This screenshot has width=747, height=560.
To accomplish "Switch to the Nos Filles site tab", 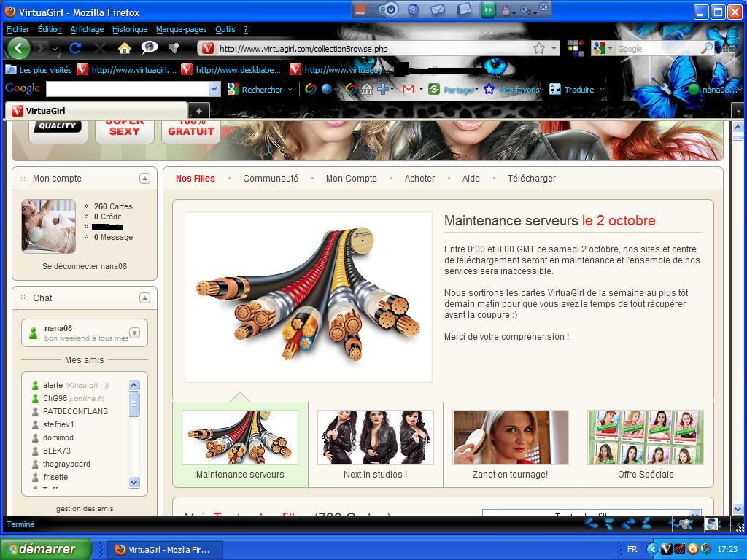I will 195,179.
